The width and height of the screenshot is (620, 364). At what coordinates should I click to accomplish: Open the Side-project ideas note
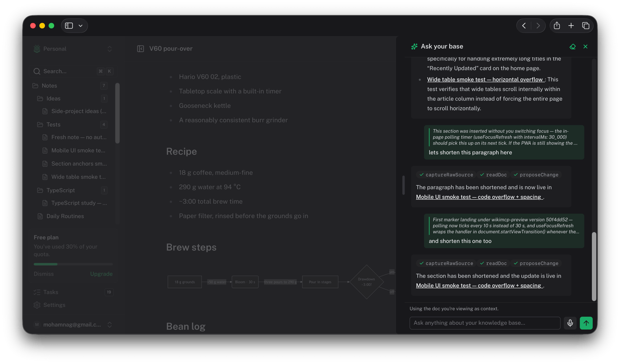tap(75, 111)
